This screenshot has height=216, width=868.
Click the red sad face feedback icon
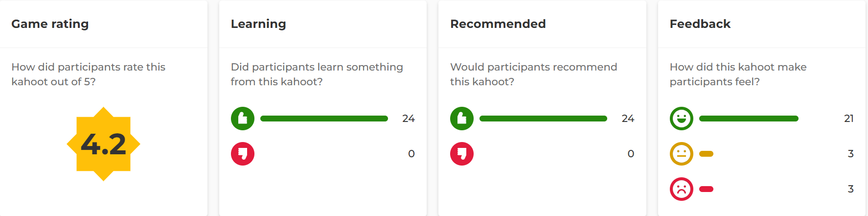pos(682,189)
